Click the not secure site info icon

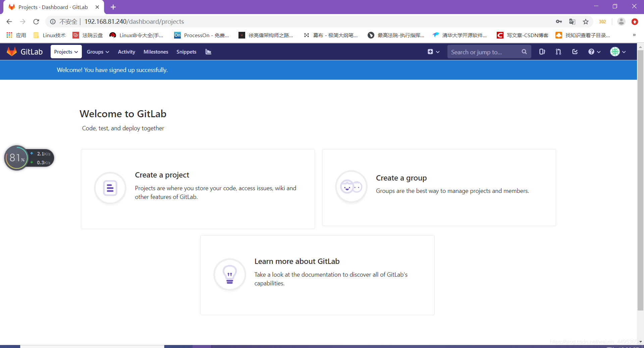tap(53, 21)
